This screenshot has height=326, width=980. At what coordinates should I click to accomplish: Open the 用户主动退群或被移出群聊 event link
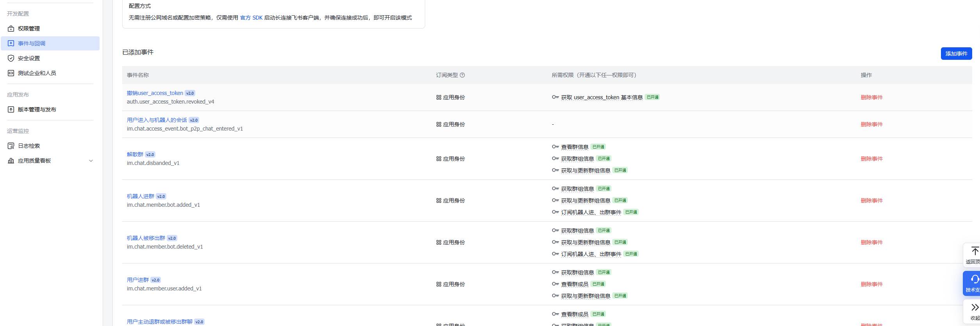point(159,322)
